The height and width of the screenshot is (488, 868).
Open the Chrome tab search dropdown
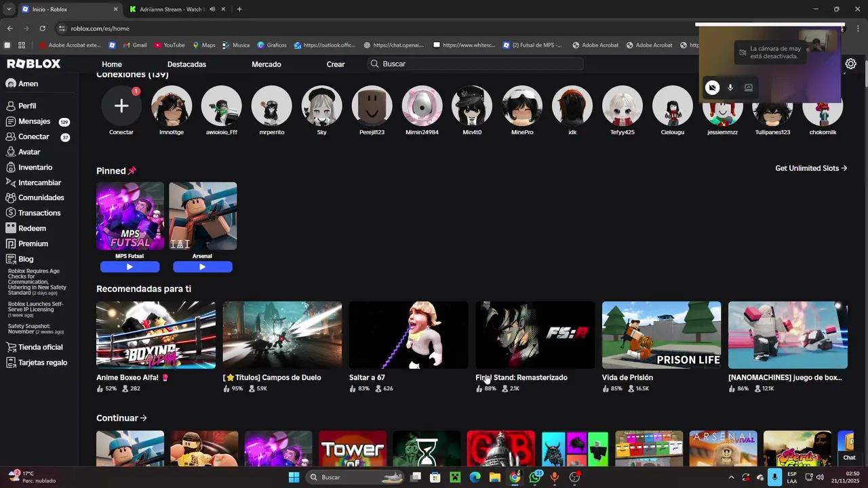(9, 9)
